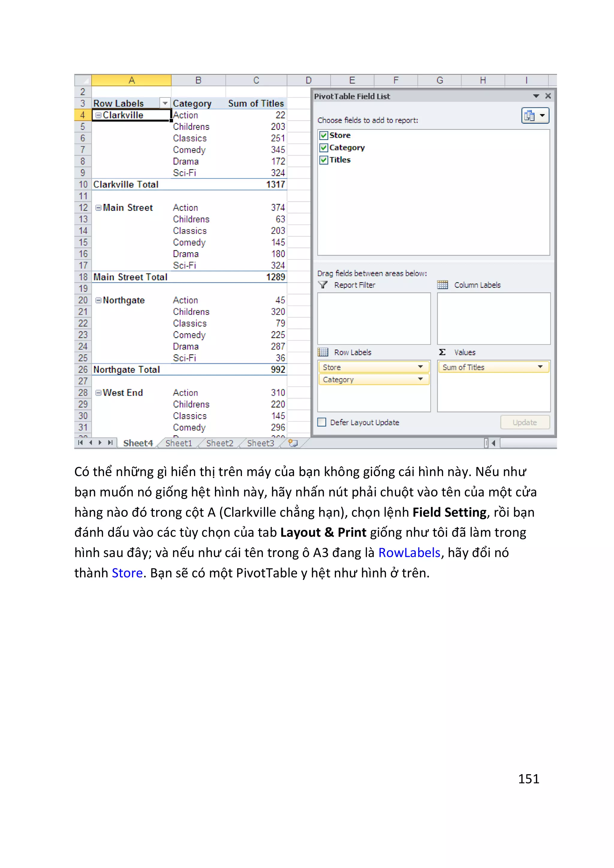Switch to the Sheet1 tab

click(179, 443)
